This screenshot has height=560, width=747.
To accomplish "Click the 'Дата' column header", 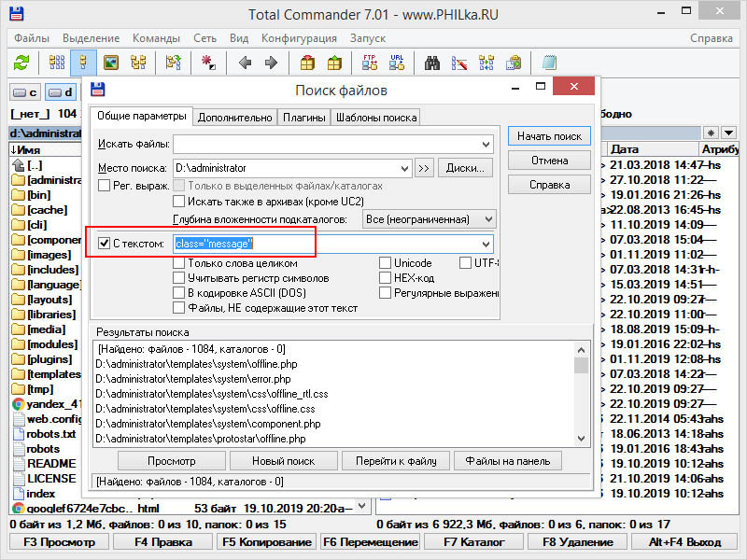I will 651,149.
